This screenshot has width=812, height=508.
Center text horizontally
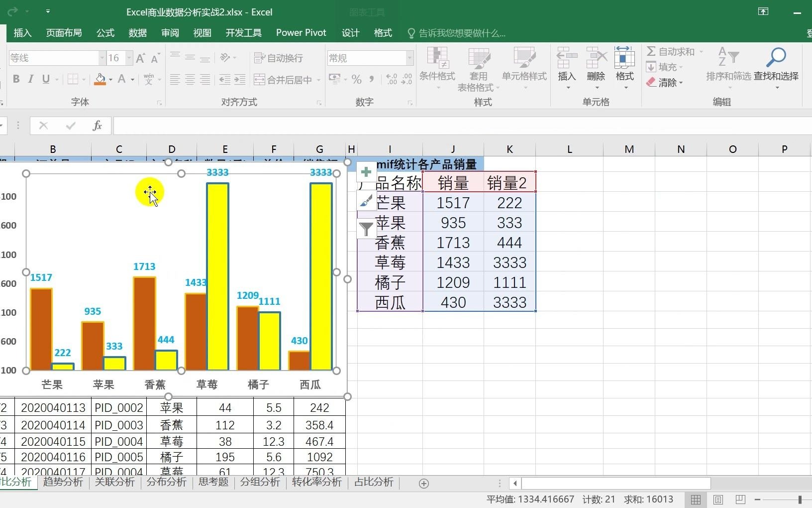190,80
